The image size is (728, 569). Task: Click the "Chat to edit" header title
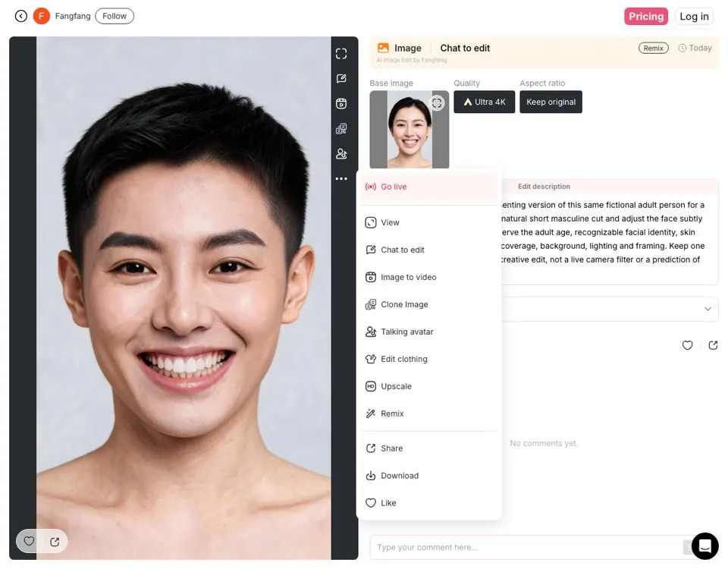[465, 49]
